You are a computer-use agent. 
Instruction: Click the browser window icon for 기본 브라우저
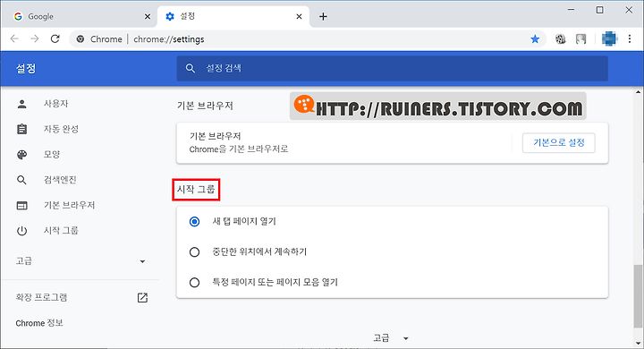coord(21,206)
